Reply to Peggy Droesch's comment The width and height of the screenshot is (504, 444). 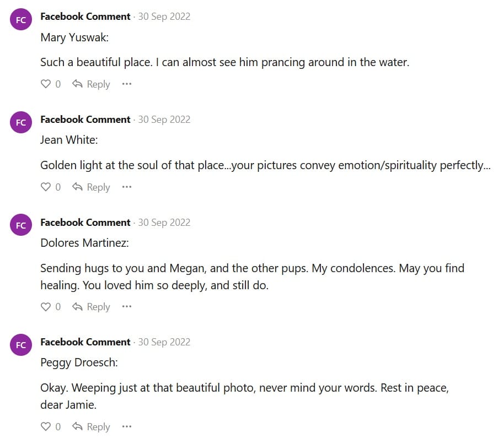[92, 427]
